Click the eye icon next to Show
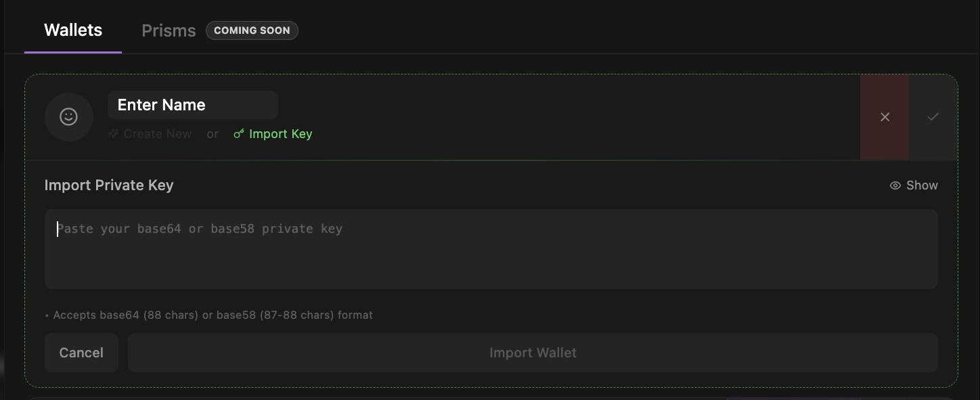This screenshot has width=980, height=400. coord(895,185)
